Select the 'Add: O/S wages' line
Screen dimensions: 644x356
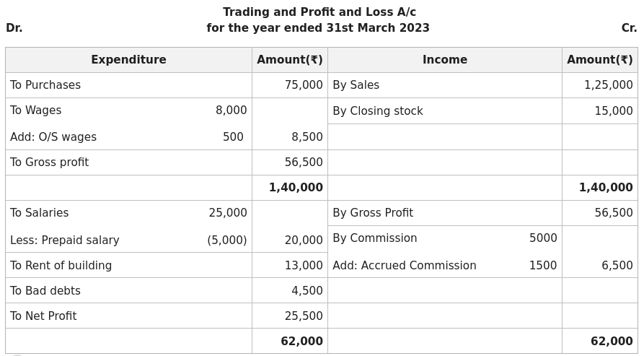53,137
